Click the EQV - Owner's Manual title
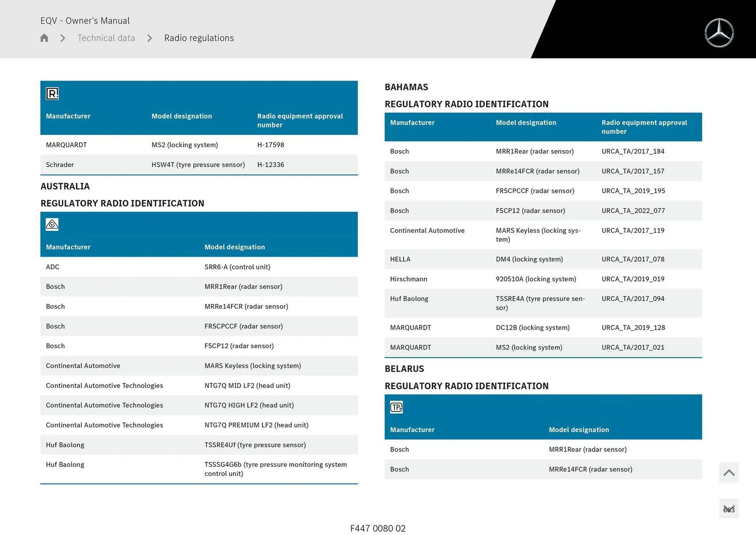The width and height of the screenshot is (756, 535). [x=85, y=20]
